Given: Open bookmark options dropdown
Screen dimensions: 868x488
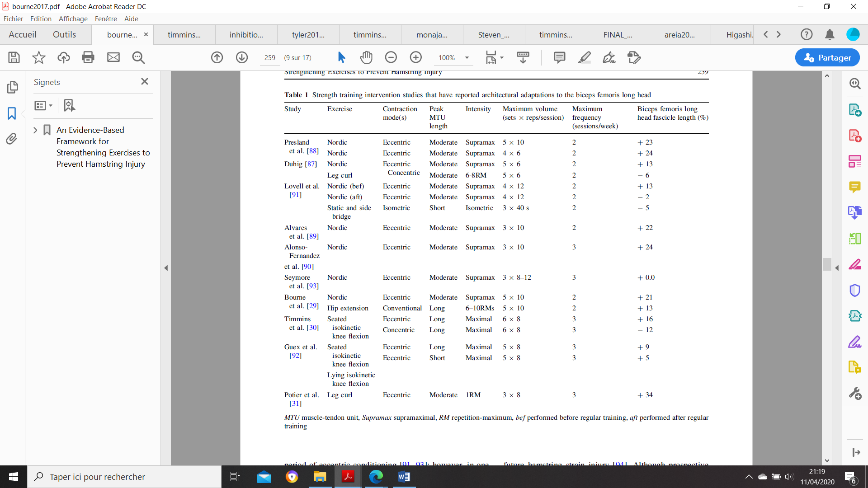Looking at the screenshot, I should pos(43,105).
